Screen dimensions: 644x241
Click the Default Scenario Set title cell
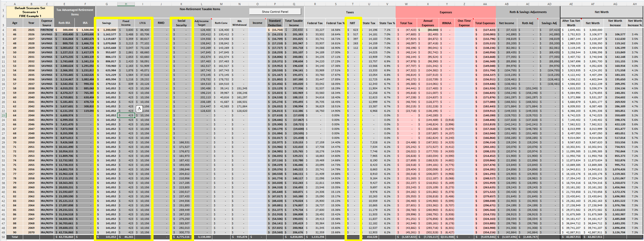[30, 12]
